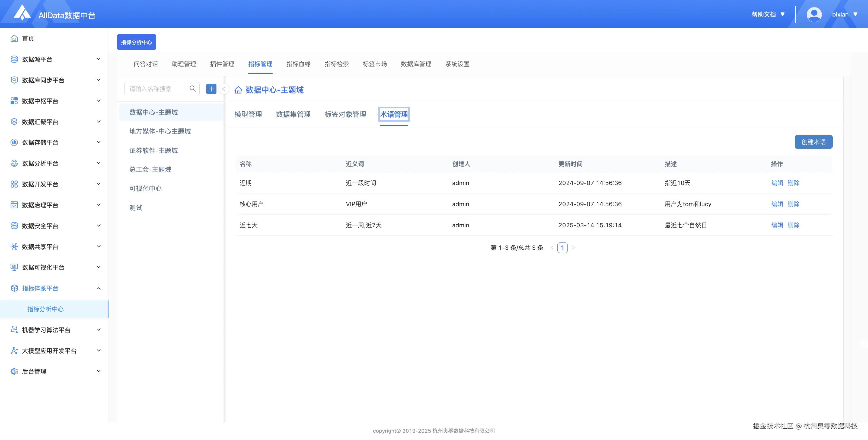Image resolution: width=868 pixels, height=440 pixels.
Task: Click the search magnifier icon
Action: pos(193,89)
